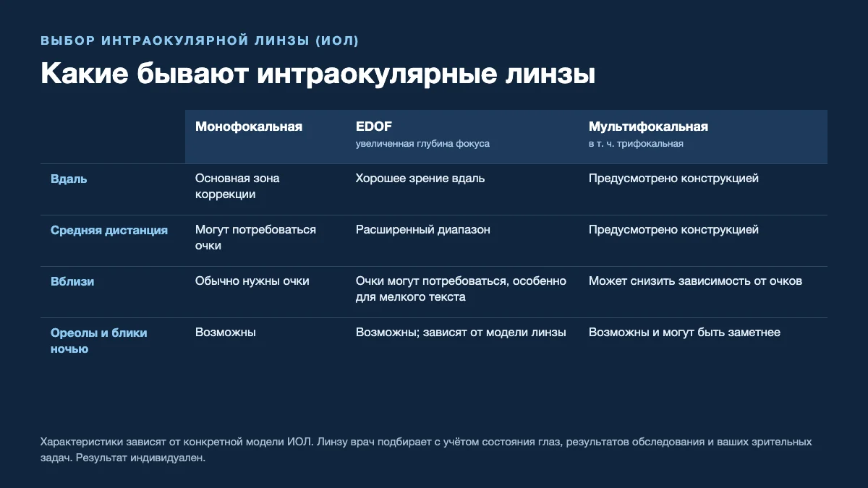The height and width of the screenshot is (488, 868).
Task: Click the 'Средняя дистанция' row label
Action: coord(109,230)
